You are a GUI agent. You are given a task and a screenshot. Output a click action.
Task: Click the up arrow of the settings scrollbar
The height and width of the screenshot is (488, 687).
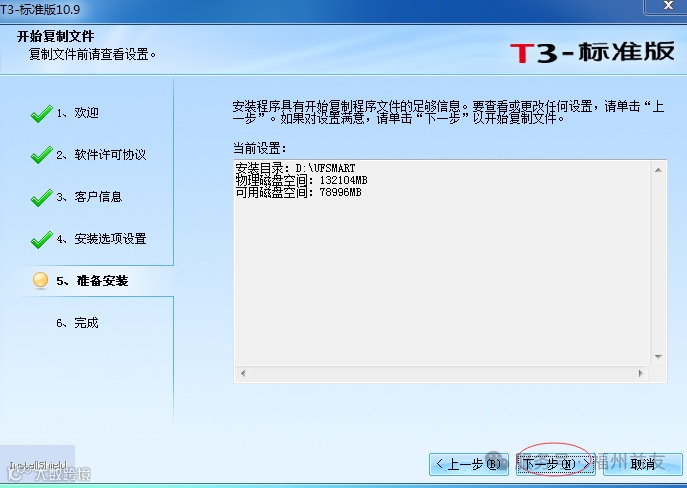pos(658,170)
